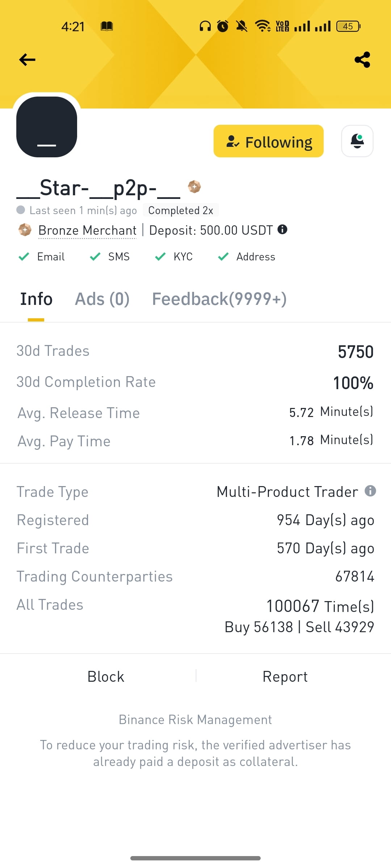Tap the KYC verification checkmark

pyautogui.click(x=160, y=257)
